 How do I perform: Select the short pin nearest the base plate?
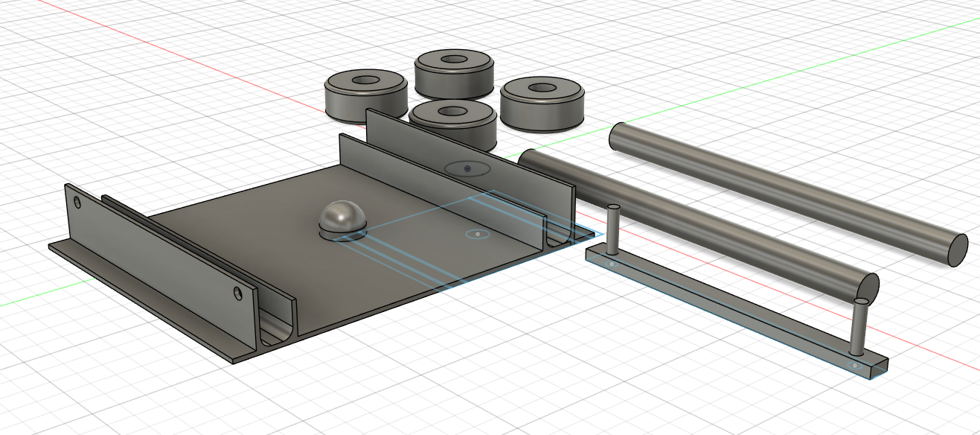click(x=614, y=229)
